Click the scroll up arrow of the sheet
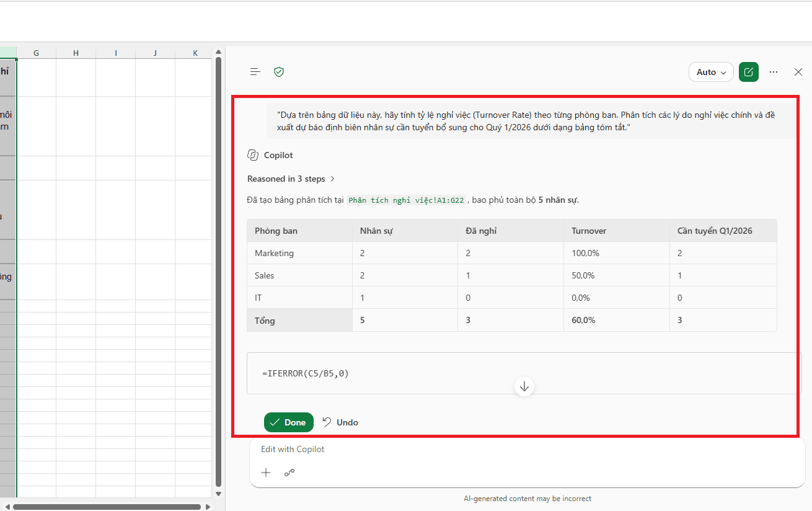 218,52
